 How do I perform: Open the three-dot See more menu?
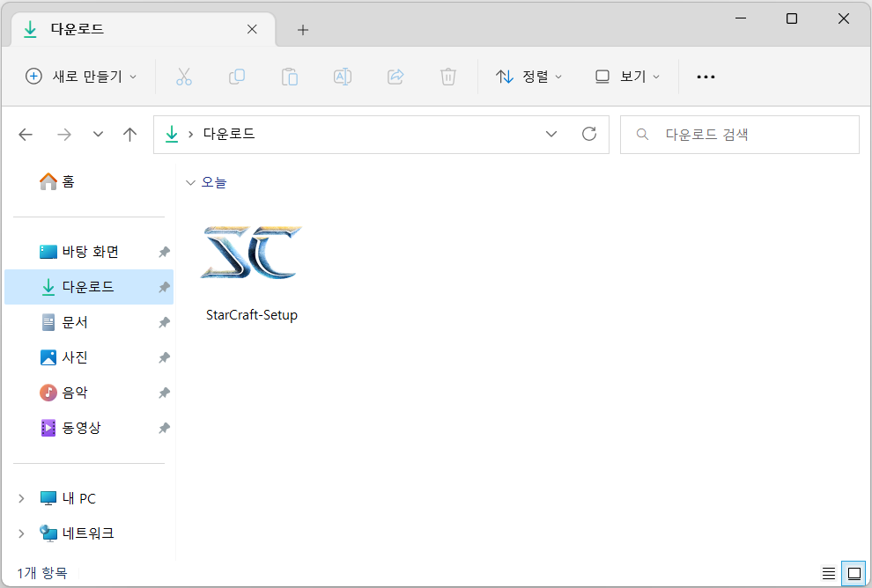tap(706, 77)
